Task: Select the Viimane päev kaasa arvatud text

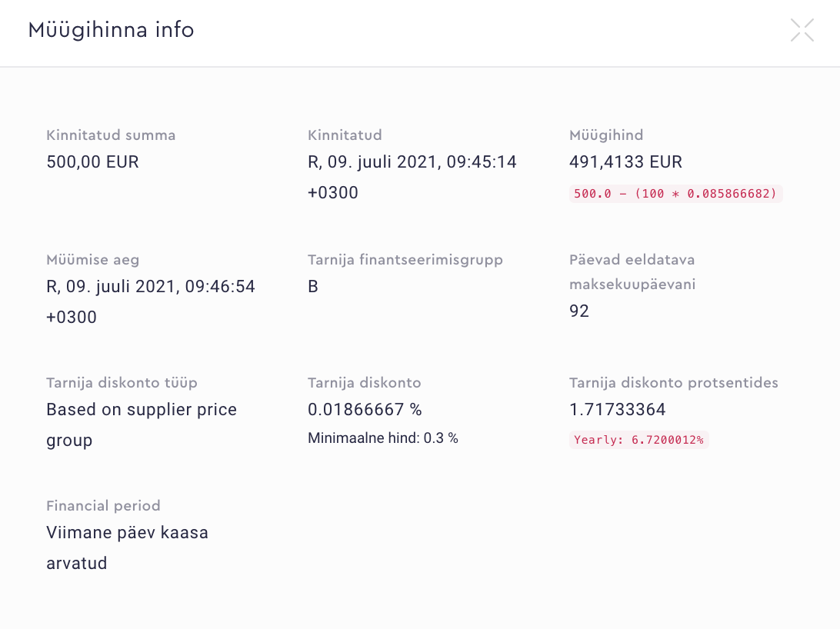Action: (127, 547)
